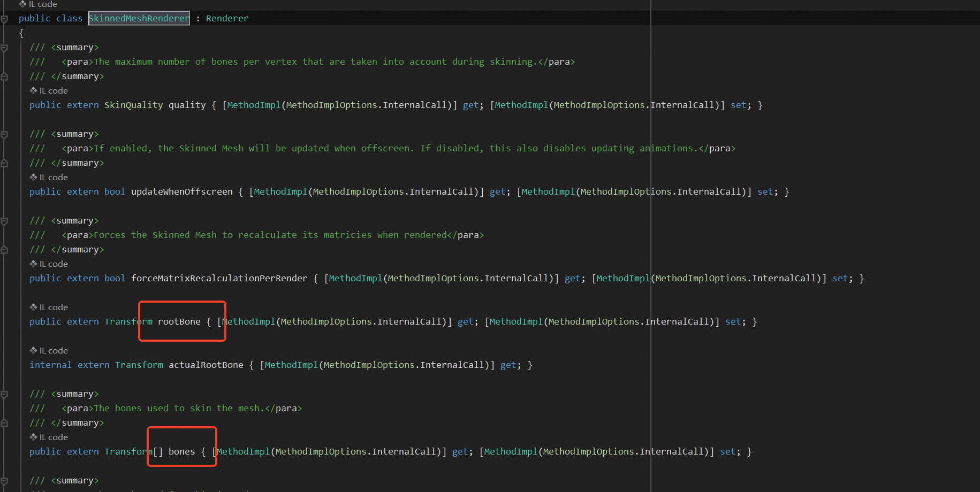980x492 pixels.
Task: Open the IL code link for actualRootBone
Action: coord(54,350)
